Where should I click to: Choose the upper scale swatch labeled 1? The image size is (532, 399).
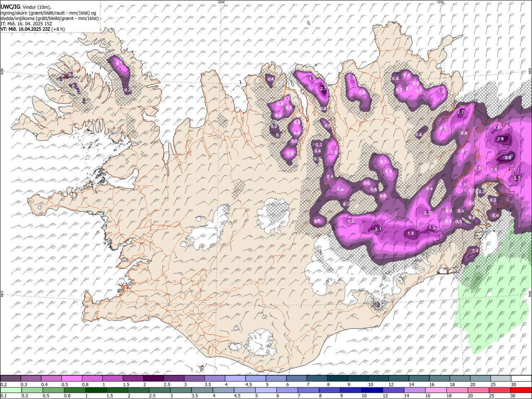[x=112, y=379]
